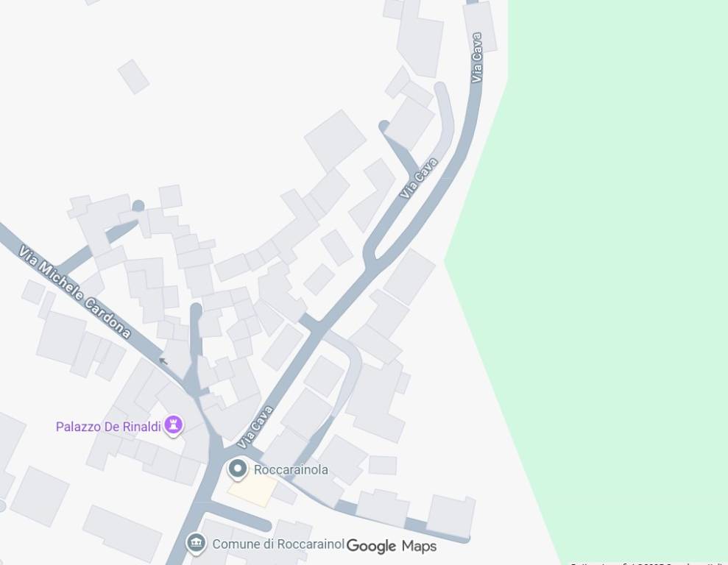The image size is (728, 565).
Task: Click the round dead-end of the street behind Via Michele Cardona
Action: (x=138, y=206)
